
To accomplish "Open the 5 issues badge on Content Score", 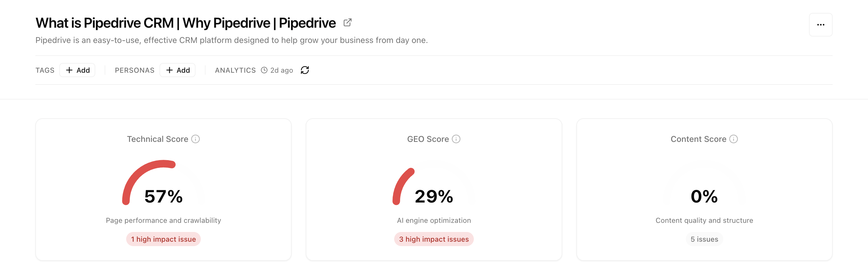I will coord(704,239).
